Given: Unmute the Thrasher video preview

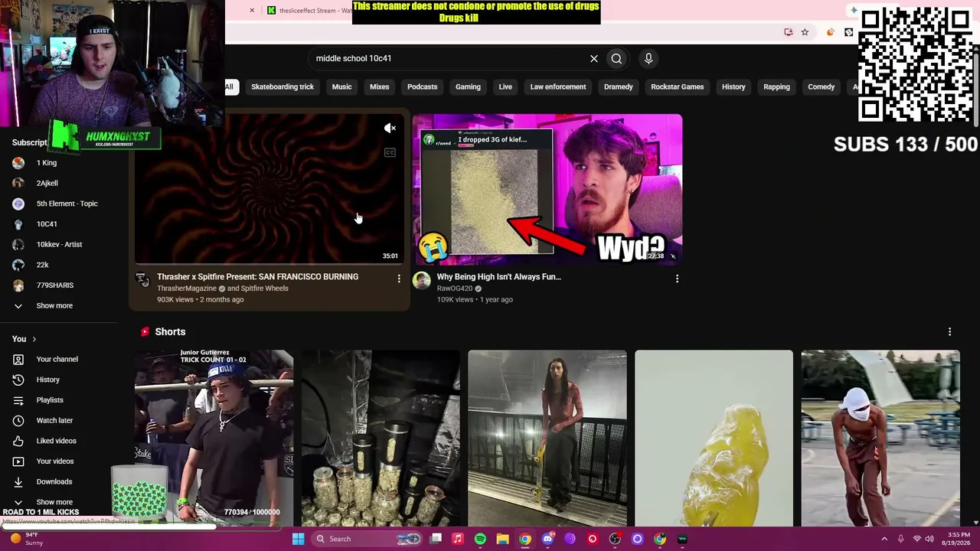Looking at the screenshot, I should click(390, 128).
